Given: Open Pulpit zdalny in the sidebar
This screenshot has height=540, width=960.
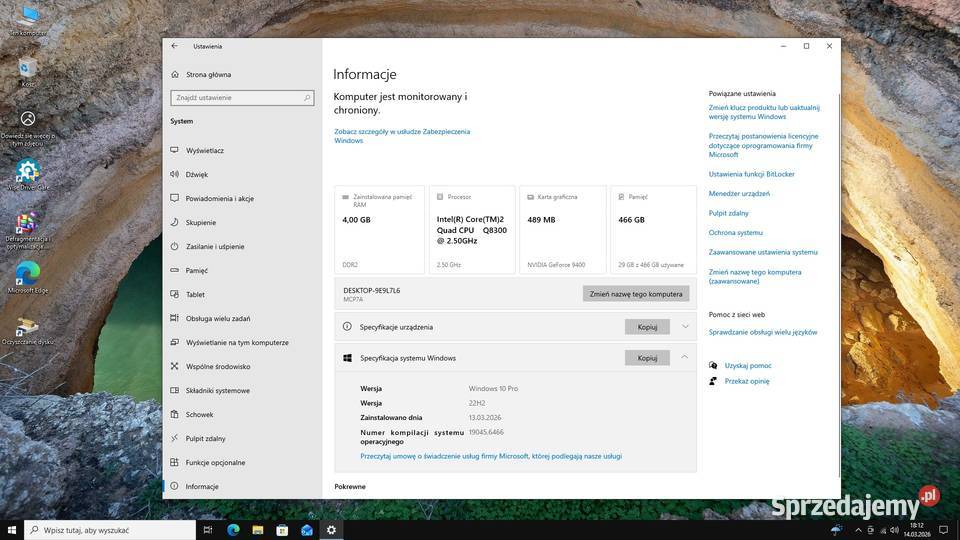Looking at the screenshot, I should [205, 438].
